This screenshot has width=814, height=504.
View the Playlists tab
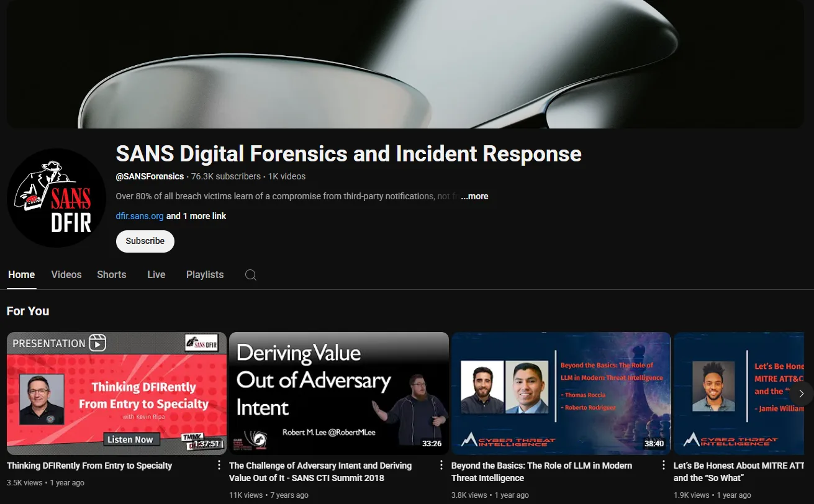(x=205, y=275)
